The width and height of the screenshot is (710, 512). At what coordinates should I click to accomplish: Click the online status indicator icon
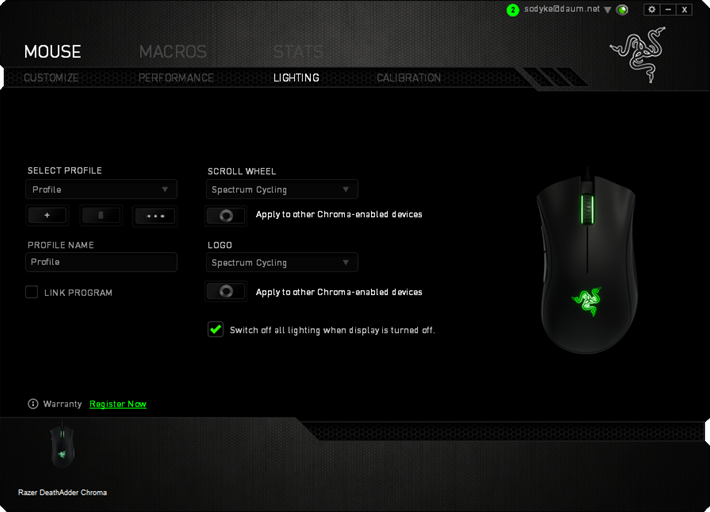(x=623, y=10)
